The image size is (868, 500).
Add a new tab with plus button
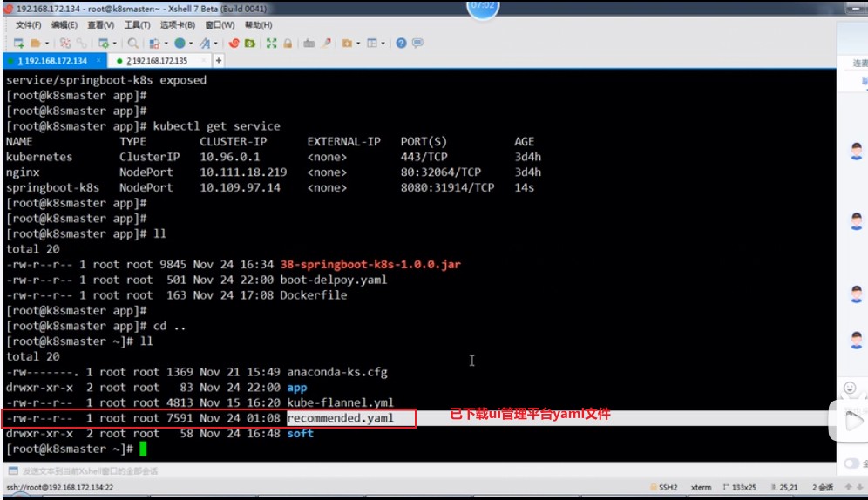click(219, 61)
